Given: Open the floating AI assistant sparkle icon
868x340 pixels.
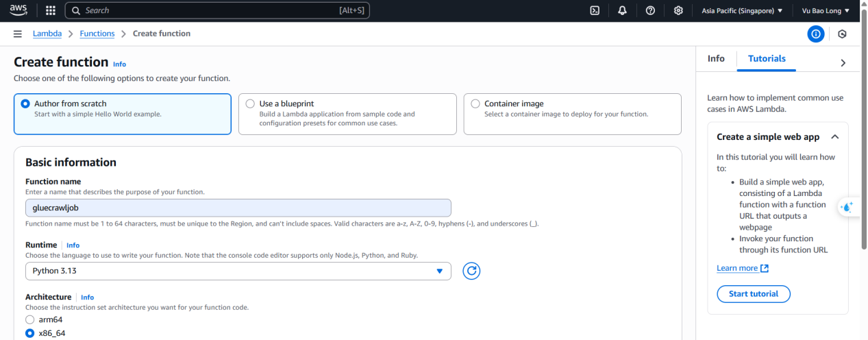Looking at the screenshot, I should [848, 207].
